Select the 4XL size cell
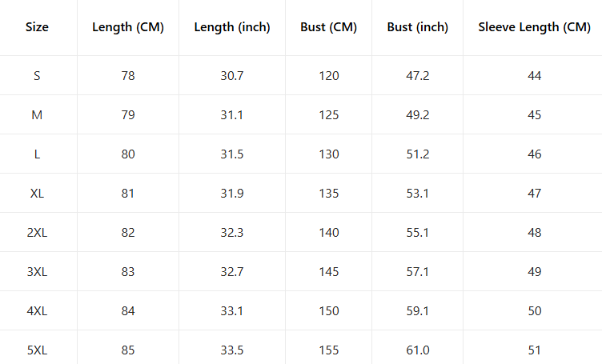Screen dimensions: 602x364 point(37,311)
